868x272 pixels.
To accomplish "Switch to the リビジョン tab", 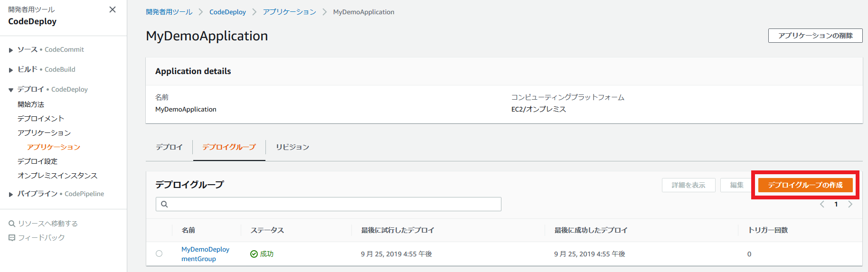I will coord(292,147).
